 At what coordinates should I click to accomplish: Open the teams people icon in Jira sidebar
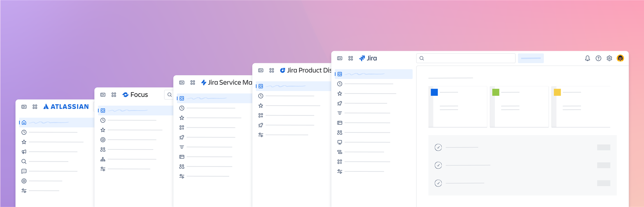(340, 133)
